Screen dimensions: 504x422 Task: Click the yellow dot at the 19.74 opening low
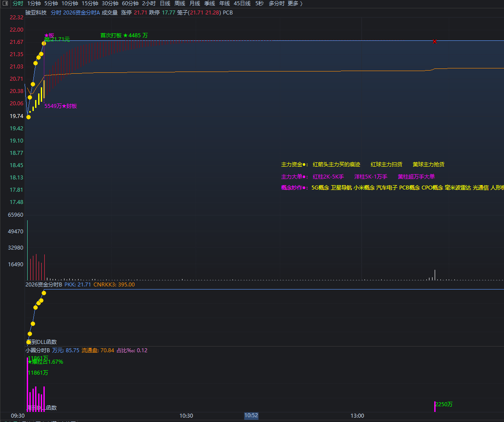(x=29, y=117)
